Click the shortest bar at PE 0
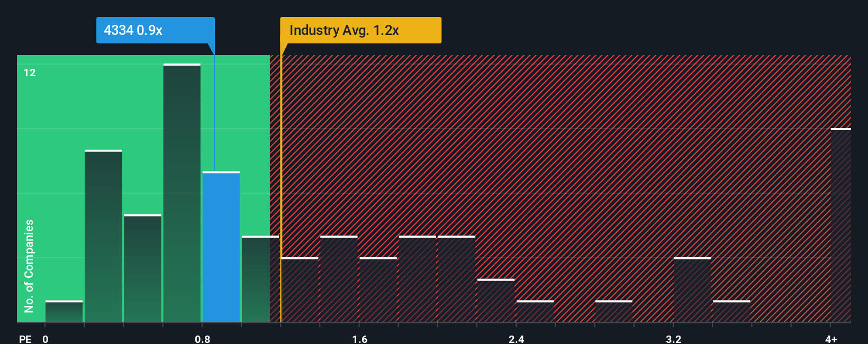The height and width of the screenshot is (344, 868). point(64,311)
